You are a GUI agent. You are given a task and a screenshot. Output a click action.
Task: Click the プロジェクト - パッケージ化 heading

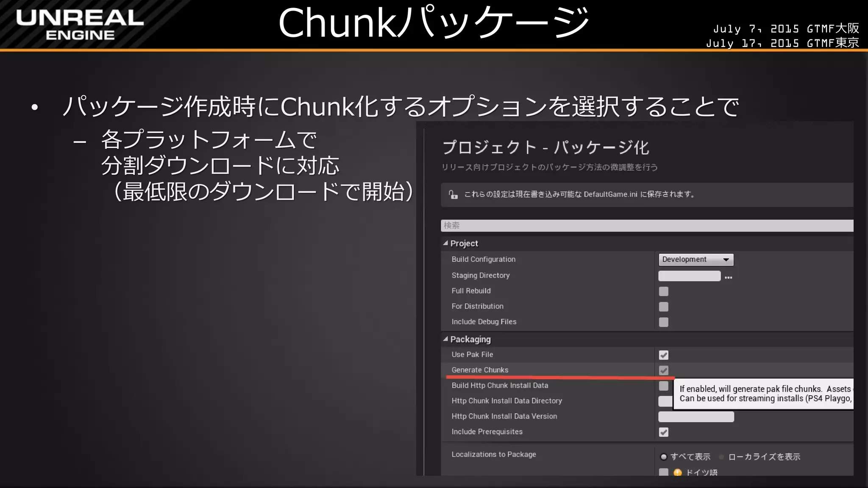pyautogui.click(x=545, y=147)
